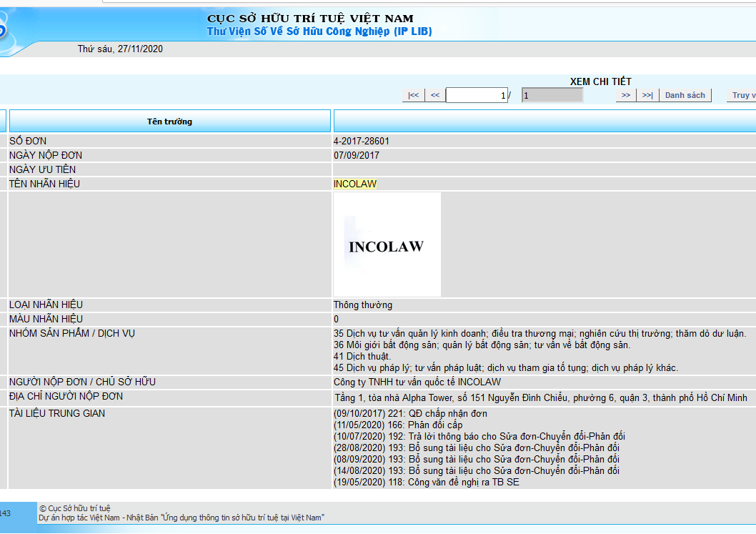Click the '166: Phản đối cấp' entry
Image resolution: width=756 pixels, height=534 pixels.
click(x=398, y=425)
